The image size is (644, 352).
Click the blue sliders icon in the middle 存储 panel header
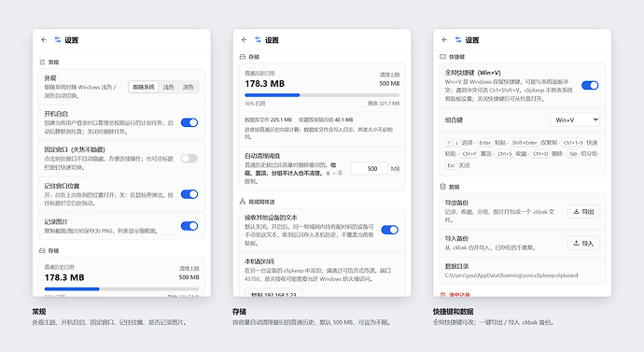(x=258, y=40)
